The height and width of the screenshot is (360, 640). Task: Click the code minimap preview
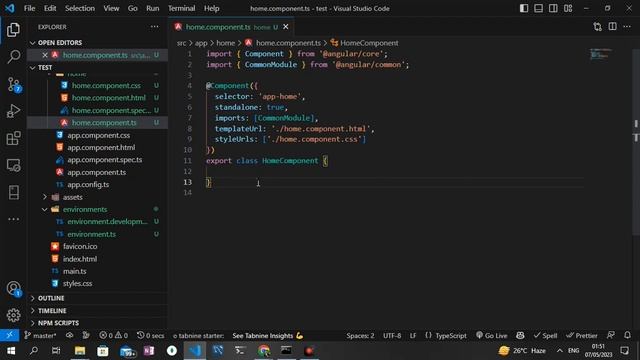point(601,53)
